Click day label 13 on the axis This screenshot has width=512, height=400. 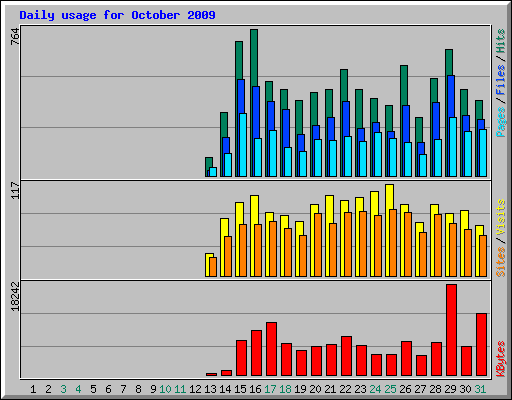point(210,389)
